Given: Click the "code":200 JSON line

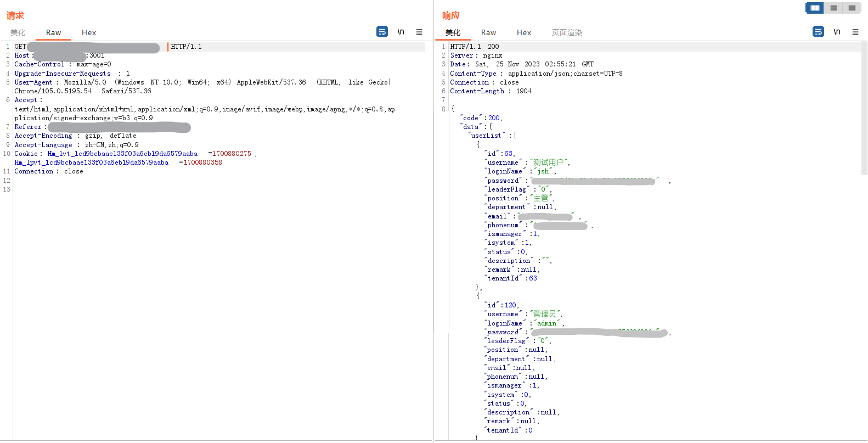Looking at the screenshot, I should (x=481, y=118).
